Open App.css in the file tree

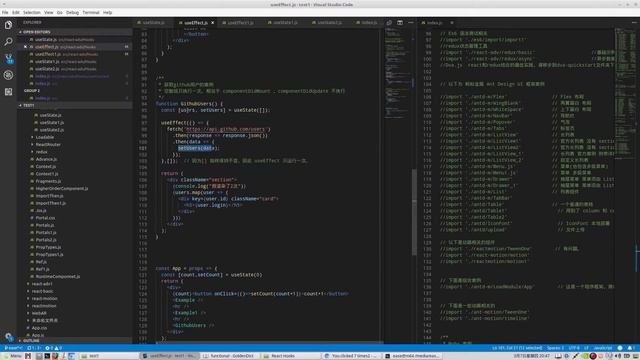[x=39, y=328]
